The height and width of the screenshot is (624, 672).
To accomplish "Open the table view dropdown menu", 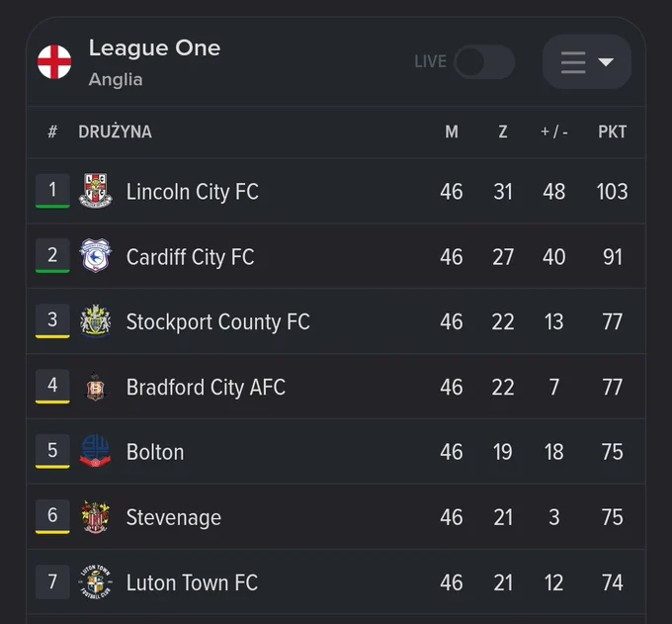I will click(x=587, y=62).
